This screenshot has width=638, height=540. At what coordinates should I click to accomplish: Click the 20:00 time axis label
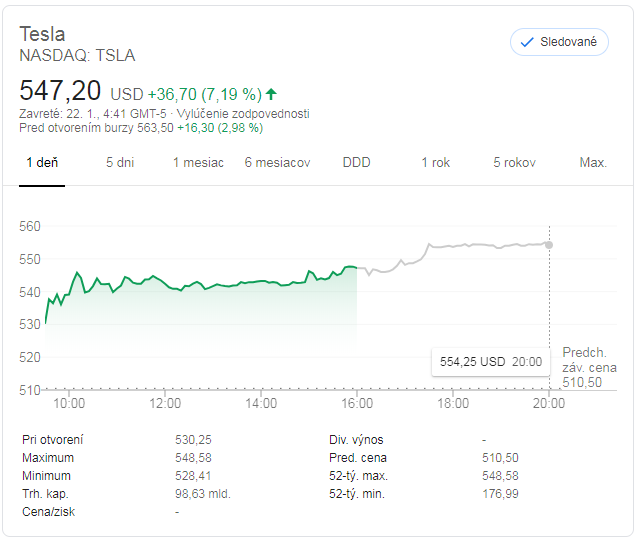point(549,403)
